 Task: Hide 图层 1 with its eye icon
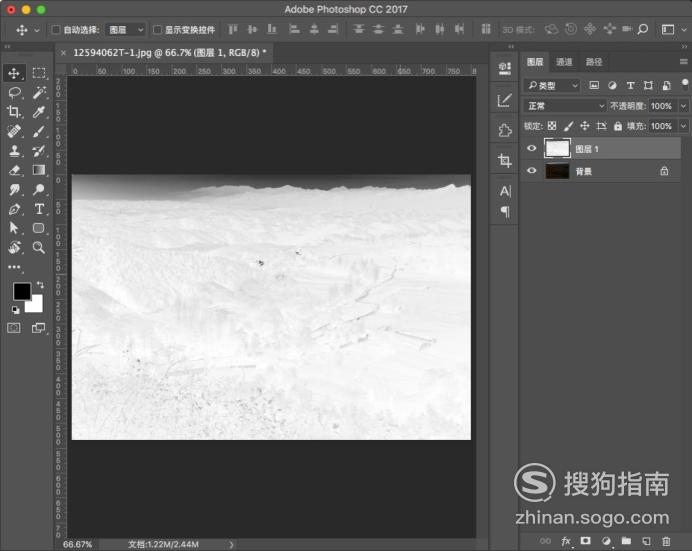click(532, 148)
